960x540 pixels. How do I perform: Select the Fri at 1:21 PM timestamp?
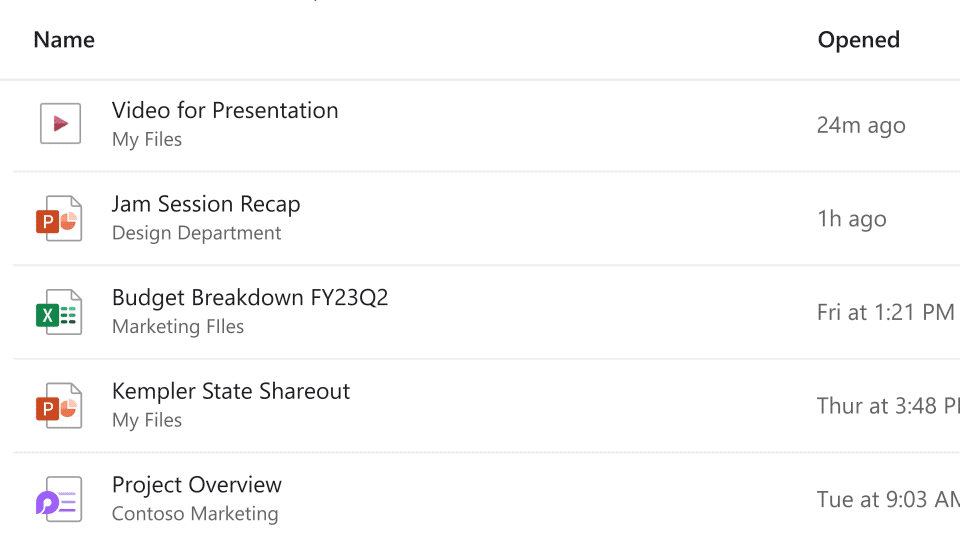885,313
